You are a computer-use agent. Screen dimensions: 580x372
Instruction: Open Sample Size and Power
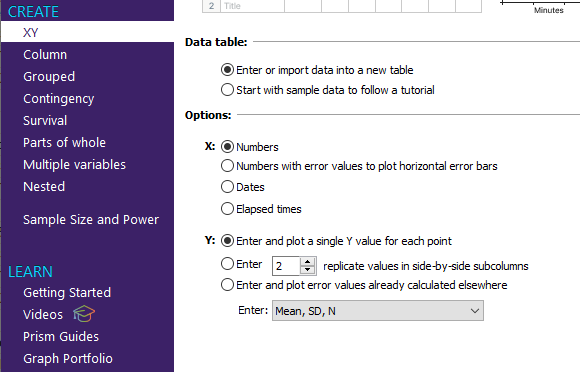point(91,220)
